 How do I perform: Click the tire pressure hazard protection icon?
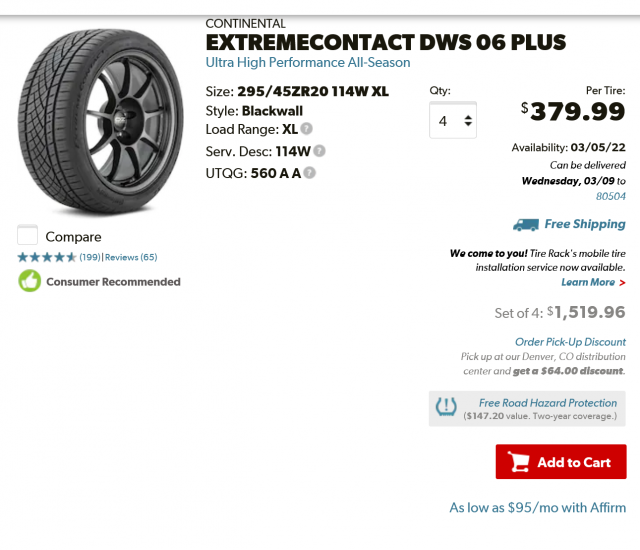(446, 408)
